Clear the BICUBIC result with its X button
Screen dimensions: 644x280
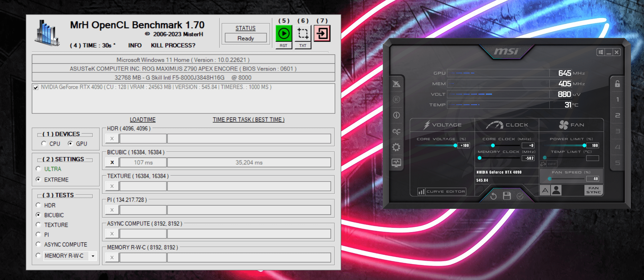pyautogui.click(x=112, y=162)
